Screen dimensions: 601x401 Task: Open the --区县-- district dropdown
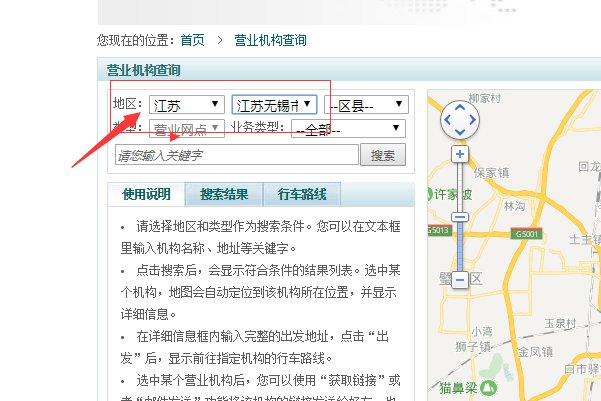366,105
